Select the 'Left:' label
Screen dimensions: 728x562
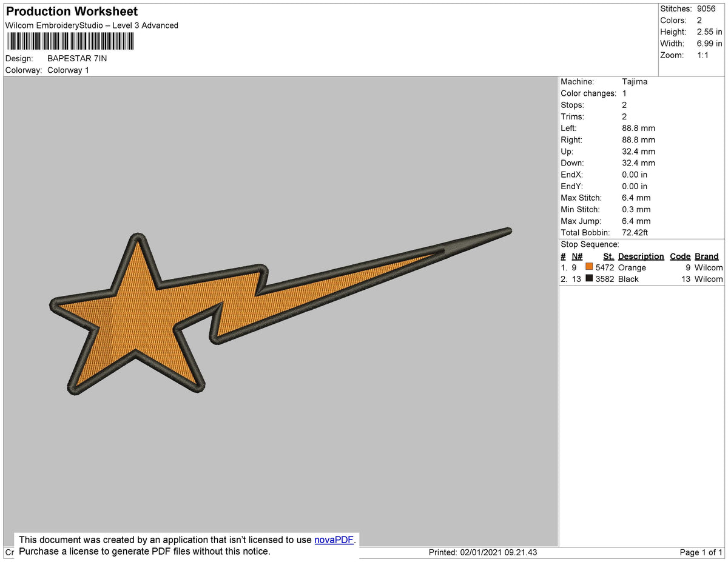click(x=568, y=128)
